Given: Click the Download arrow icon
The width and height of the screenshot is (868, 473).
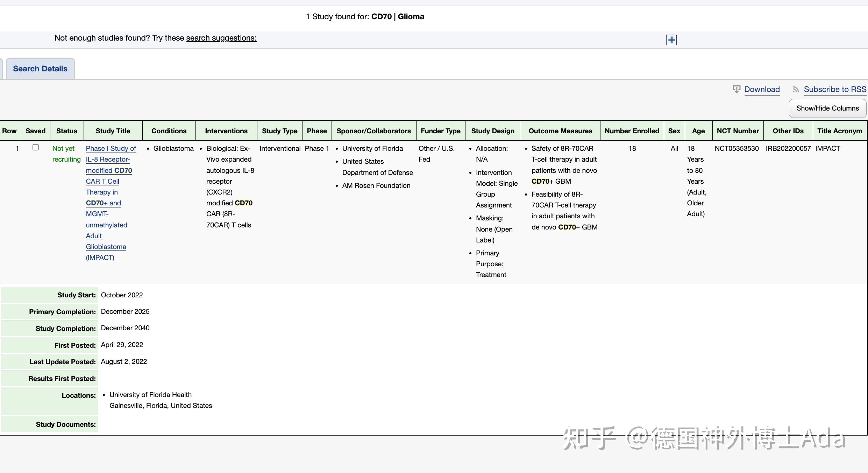Looking at the screenshot, I should 736,90.
